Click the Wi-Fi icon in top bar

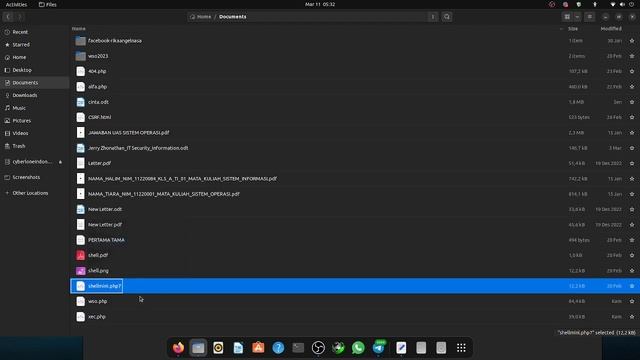click(612, 4)
